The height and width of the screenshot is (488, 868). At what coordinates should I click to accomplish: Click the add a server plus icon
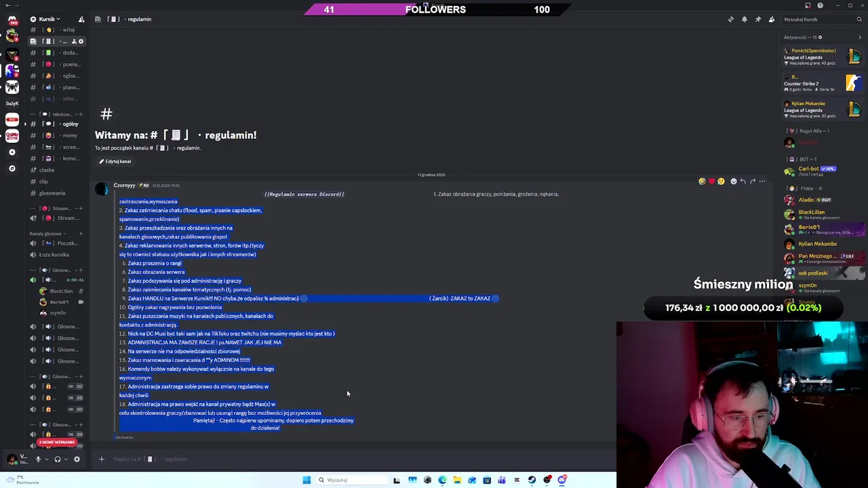[12, 152]
